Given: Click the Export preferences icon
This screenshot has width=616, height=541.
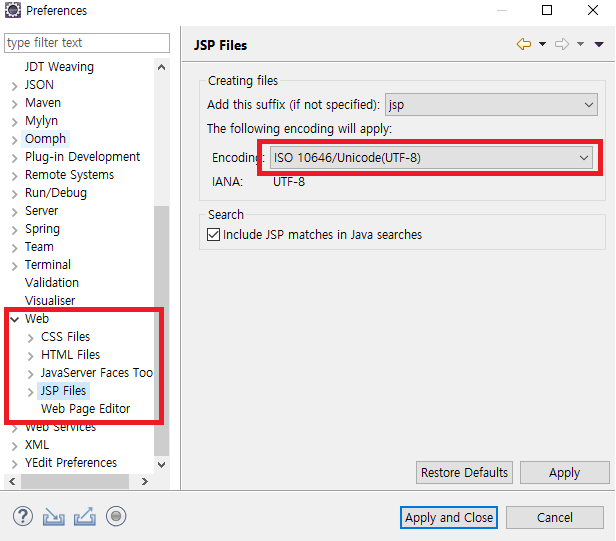Looking at the screenshot, I should coord(85,517).
